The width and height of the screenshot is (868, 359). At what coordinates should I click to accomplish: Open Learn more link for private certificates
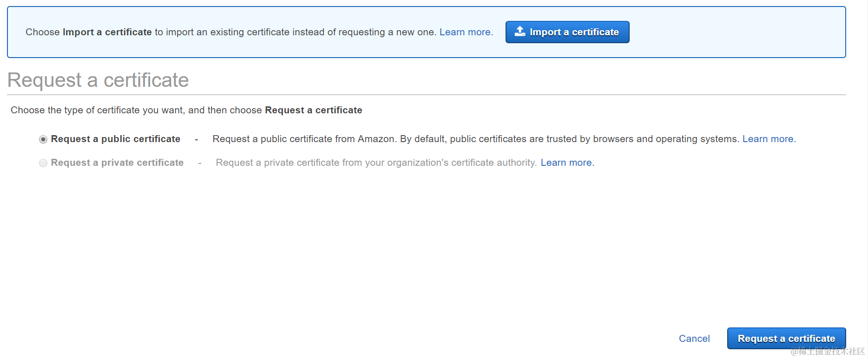click(567, 163)
